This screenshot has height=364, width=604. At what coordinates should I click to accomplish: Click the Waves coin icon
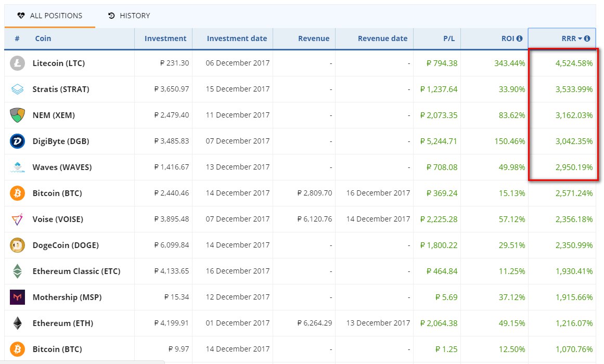tap(17, 167)
